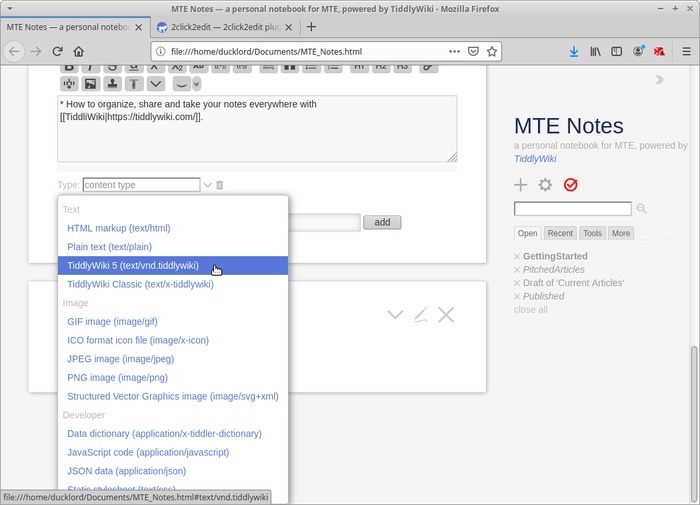Select JavaScript code content type

coord(173,452)
